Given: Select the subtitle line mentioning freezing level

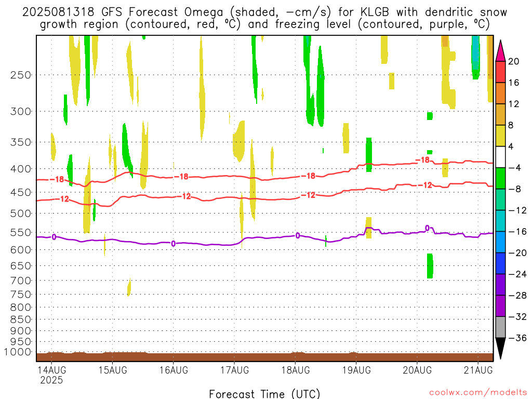Looking at the screenshot, I should (x=264, y=24).
